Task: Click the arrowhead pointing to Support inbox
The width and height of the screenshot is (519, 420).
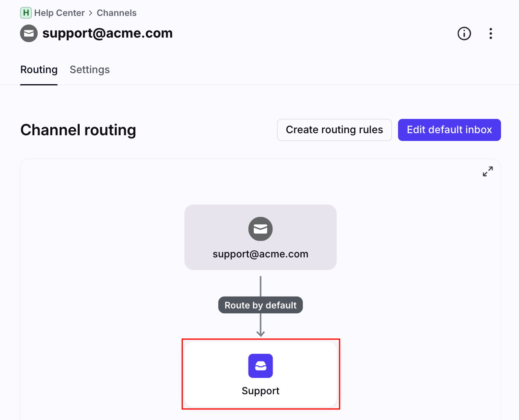Action: 260,333
